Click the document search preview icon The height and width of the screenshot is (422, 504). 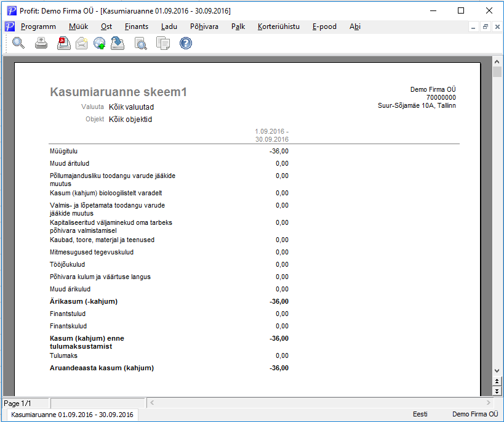(x=140, y=43)
